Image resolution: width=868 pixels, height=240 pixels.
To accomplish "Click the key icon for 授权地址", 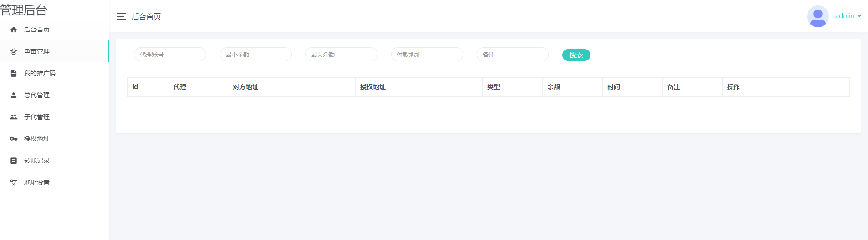I will point(14,139).
